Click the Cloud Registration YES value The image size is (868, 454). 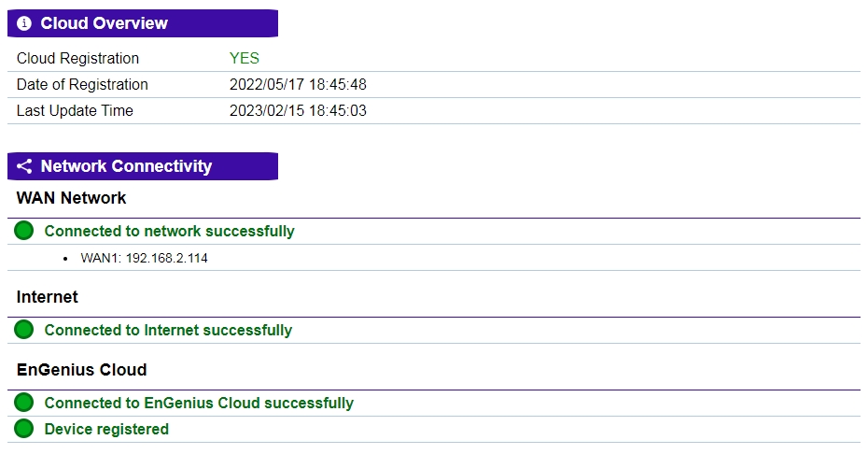click(245, 58)
